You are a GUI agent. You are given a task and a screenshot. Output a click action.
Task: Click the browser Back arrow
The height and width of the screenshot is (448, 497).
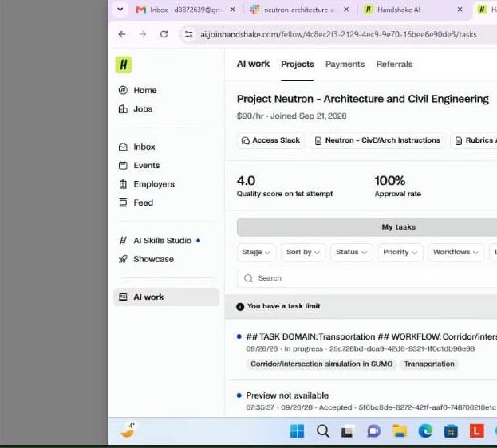[122, 34]
